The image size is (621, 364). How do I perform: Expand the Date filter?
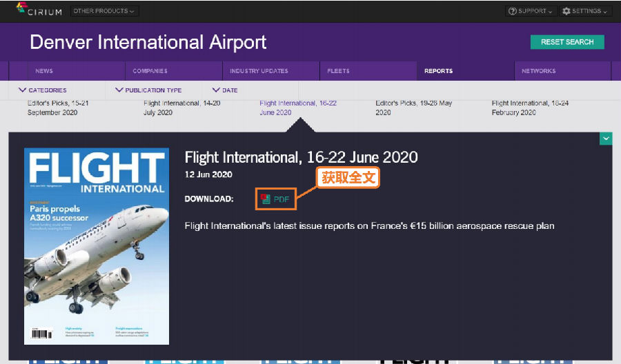tap(225, 90)
